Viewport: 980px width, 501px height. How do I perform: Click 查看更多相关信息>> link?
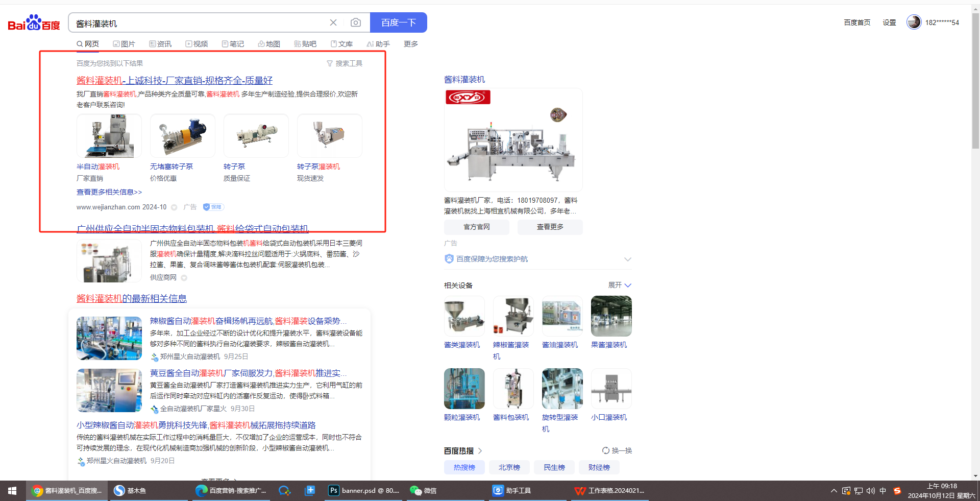tap(109, 192)
